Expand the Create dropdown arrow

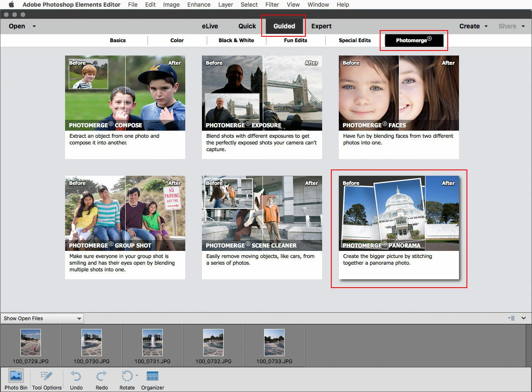(x=486, y=26)
